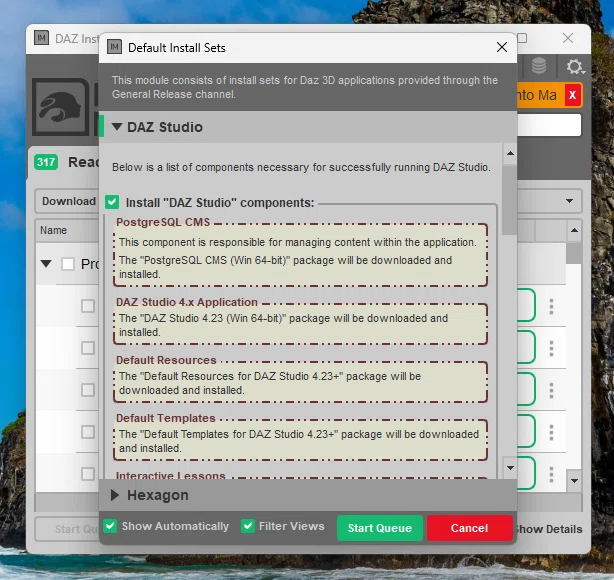Click the DAZ Studio 4.x Application heading
Screen dimensions: 614x580
point(187,302)
